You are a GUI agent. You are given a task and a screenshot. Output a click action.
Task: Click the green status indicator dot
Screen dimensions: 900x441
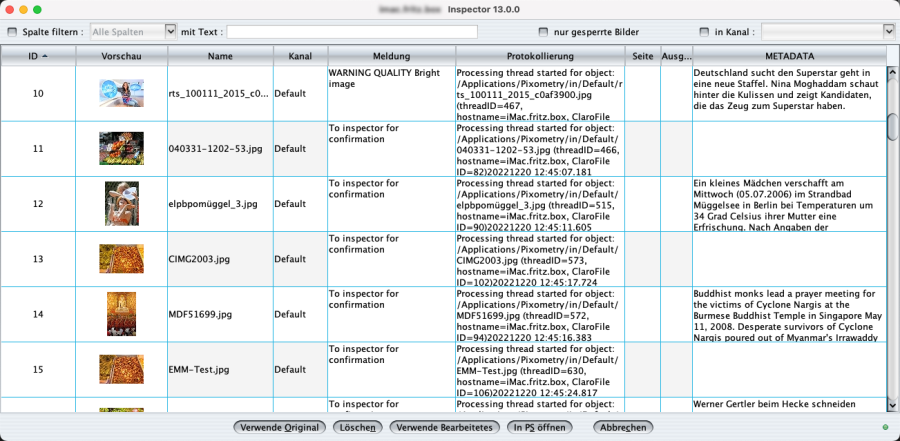click(x=887, y=427)
